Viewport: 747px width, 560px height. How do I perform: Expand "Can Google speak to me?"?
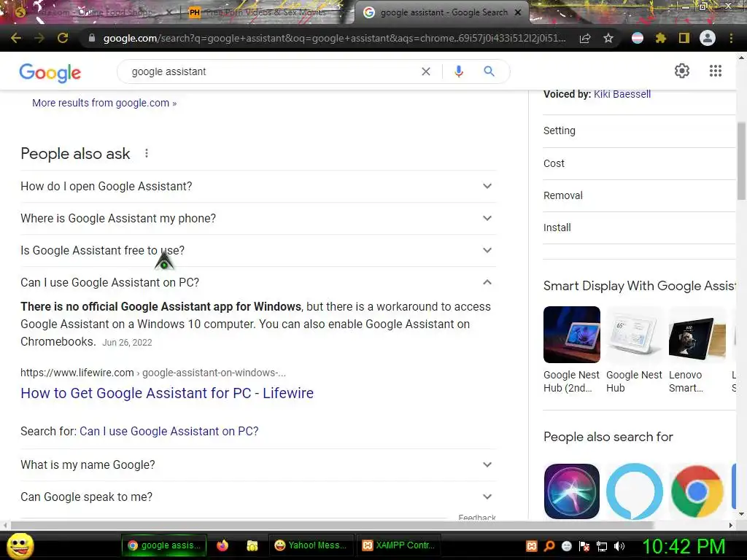(258, 497)
